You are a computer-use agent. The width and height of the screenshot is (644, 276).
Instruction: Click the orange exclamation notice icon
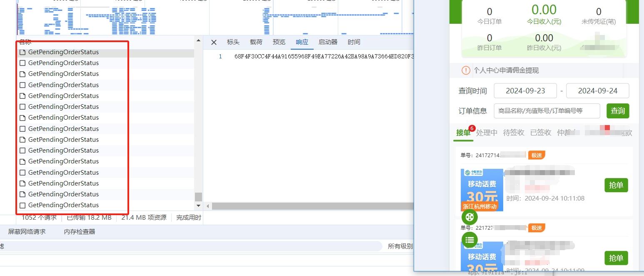466,70
